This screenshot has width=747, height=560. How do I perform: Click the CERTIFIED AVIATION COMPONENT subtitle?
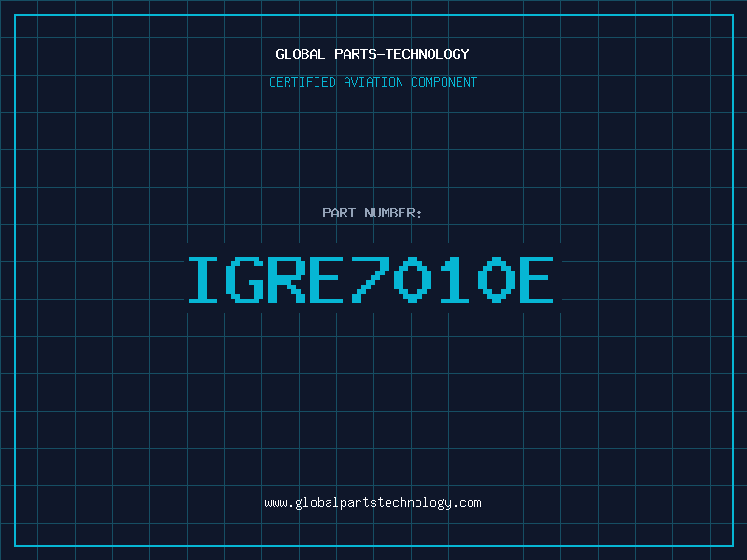[x=373, y=82]
